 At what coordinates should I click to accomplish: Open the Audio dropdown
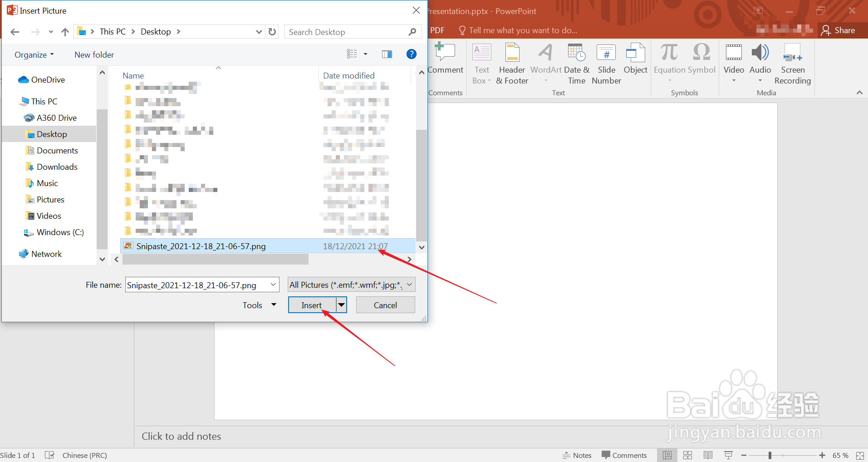pyautogui.click(x=760, y=80)
